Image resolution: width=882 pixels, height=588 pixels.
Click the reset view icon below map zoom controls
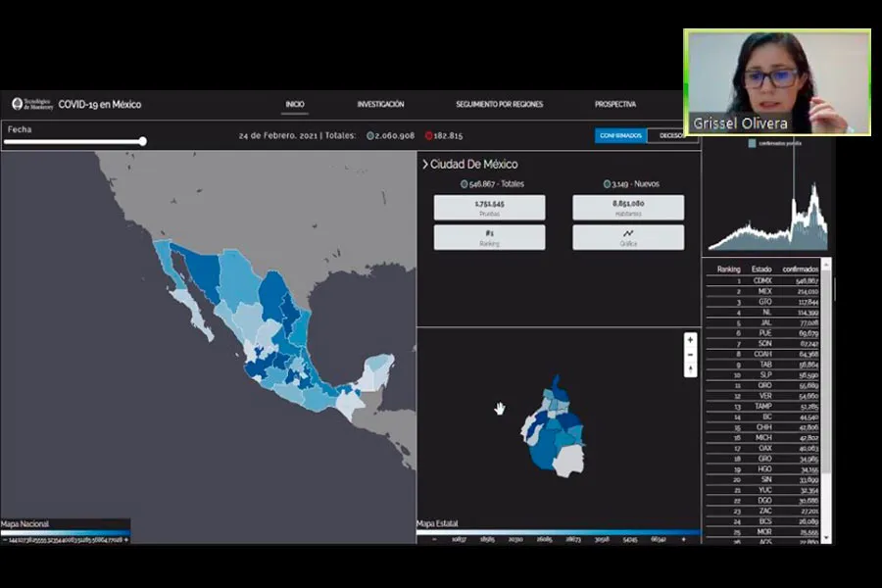pos(690,368)
